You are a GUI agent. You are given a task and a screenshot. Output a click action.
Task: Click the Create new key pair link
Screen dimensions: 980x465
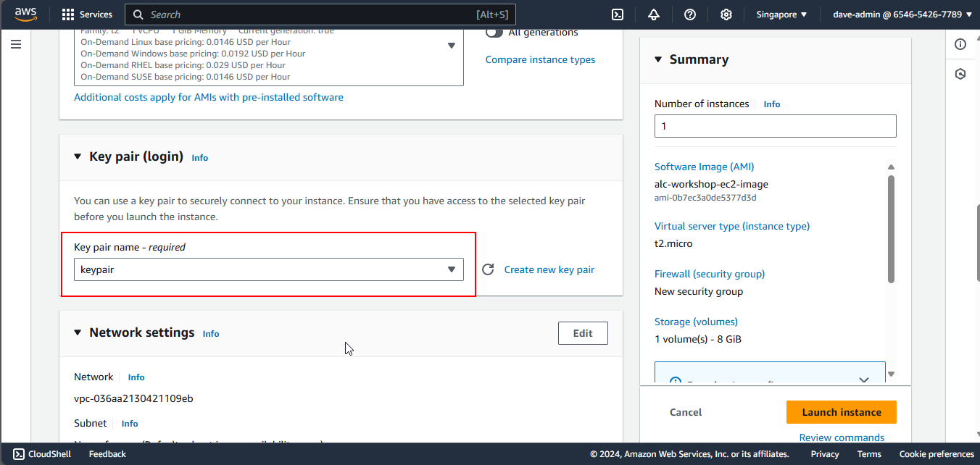549,269
